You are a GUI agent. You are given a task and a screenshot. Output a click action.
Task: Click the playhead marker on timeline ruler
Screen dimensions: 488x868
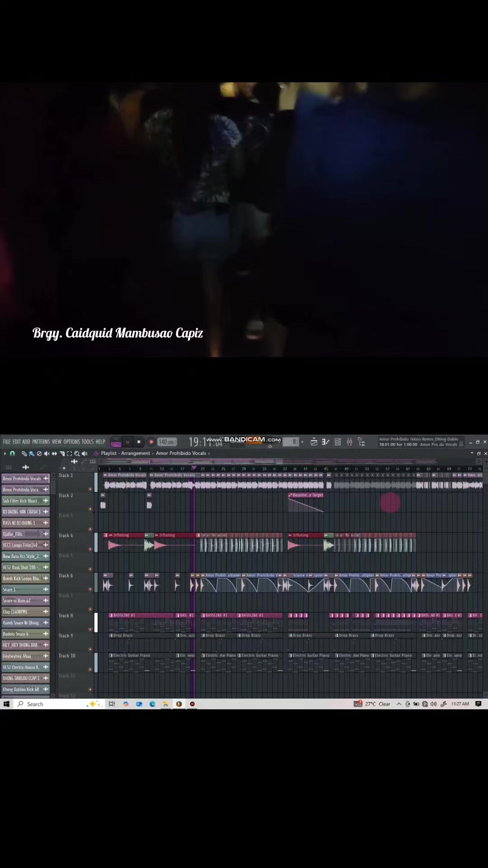194,468
